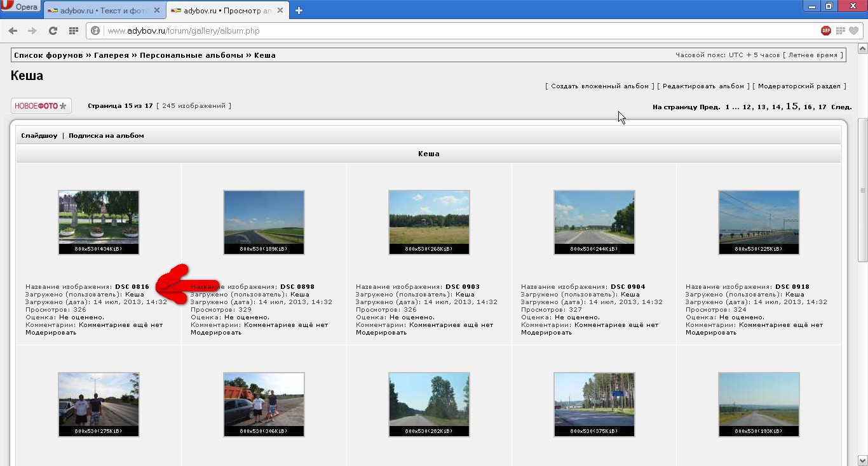Open a new tab with the plus button

click(x=299, y=10)
